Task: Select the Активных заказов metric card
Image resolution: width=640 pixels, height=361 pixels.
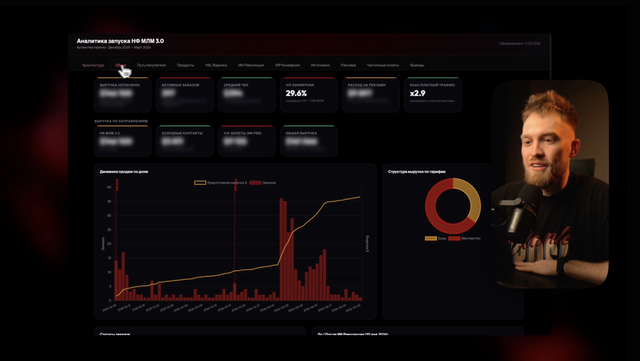Action: [185, 94]
